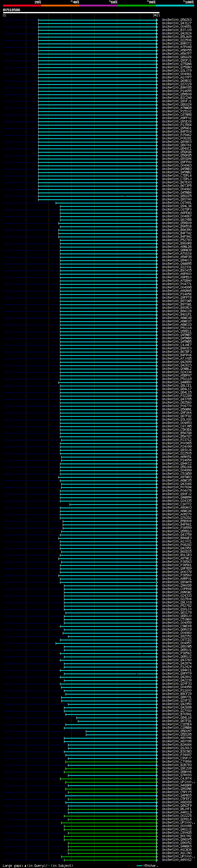Click hit label UniRef100_C9WCK8
The image size is (197, 868).
coord(177,626)
